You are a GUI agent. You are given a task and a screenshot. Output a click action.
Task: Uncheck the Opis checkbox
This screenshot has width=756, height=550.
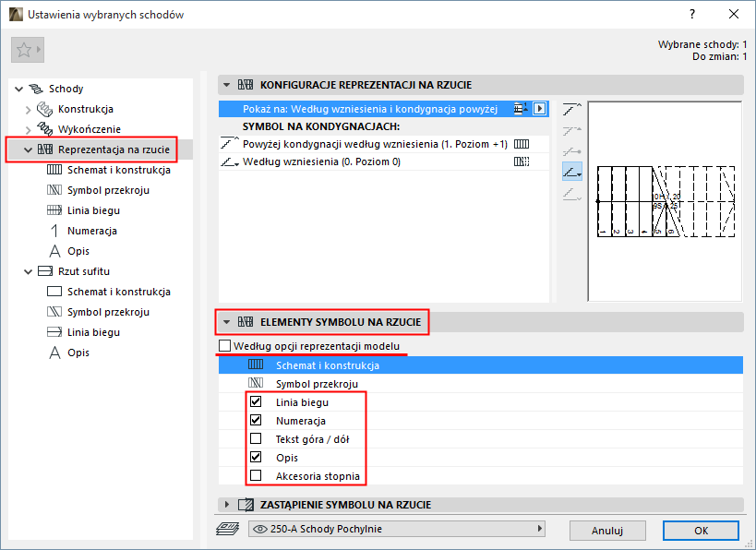coord(256,457)
